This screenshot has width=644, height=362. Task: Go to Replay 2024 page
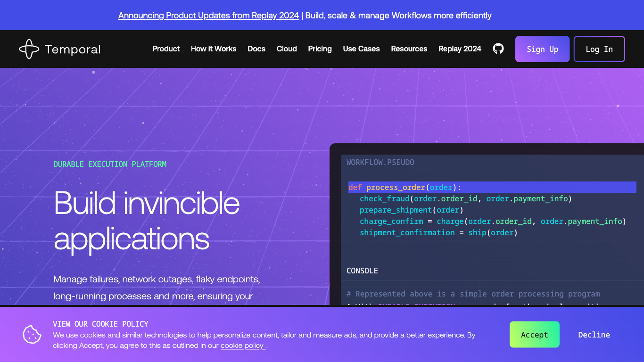(460, 49)
